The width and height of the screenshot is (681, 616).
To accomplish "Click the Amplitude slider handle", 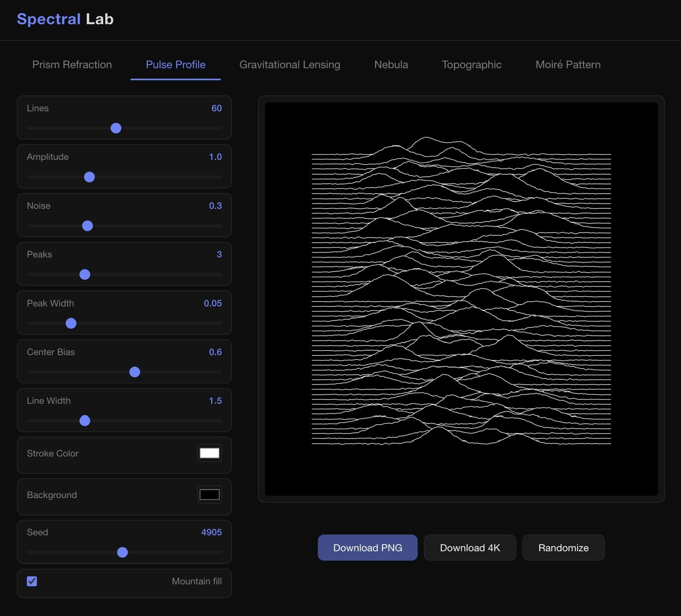I will coord(89,177).
